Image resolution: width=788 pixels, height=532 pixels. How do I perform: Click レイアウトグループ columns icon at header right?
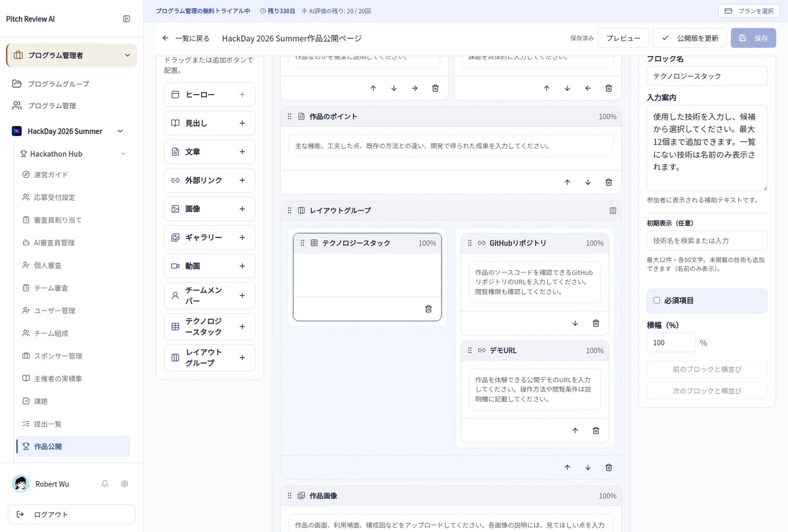tap(613, 211)
